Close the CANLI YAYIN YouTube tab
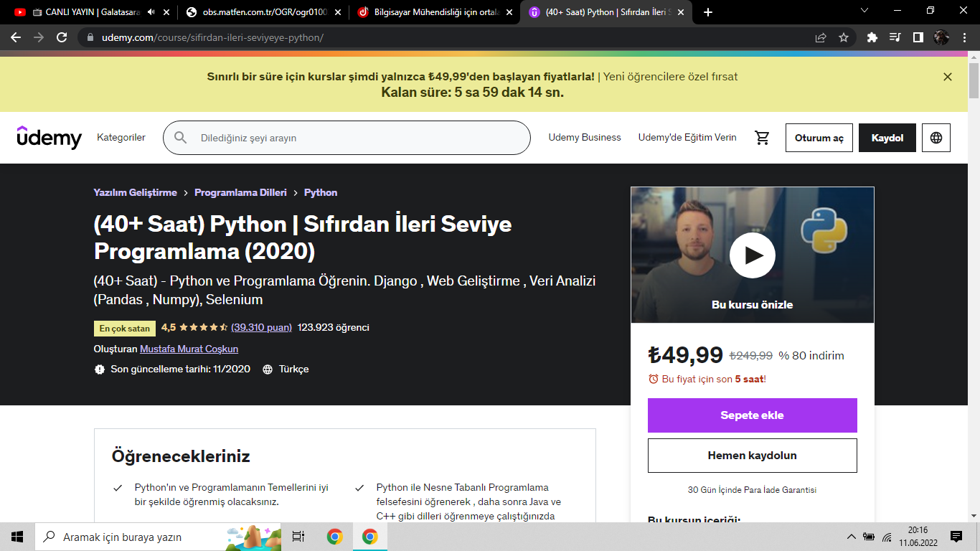 (x=166, y=12)
